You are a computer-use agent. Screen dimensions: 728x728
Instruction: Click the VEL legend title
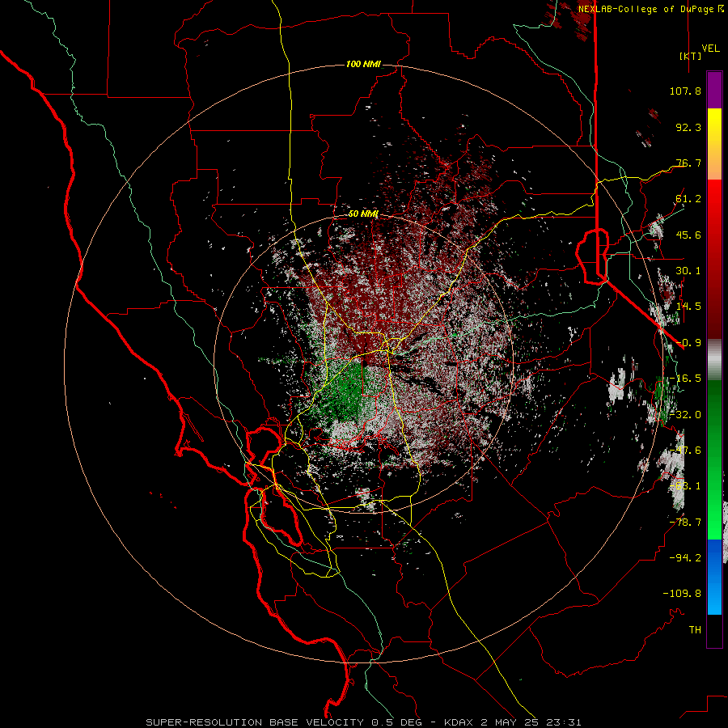(710, 48)
